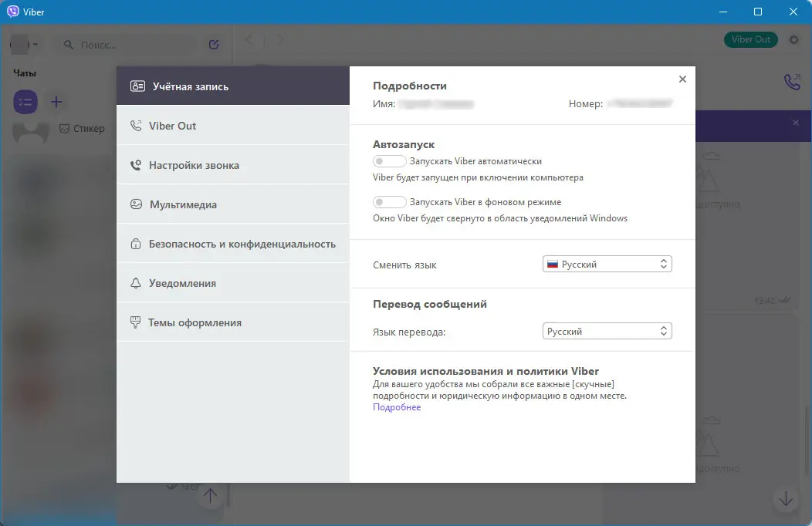Click the Russian flag in the language selector
This screenshot has height=526, width=812.
(553, 265)
